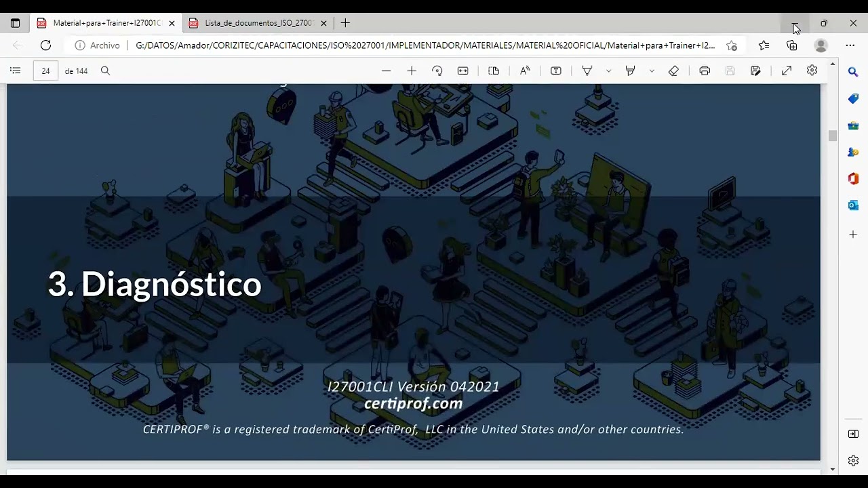Click the "de 144" page count text
This screenshot has height=488, width=868.
76,70
